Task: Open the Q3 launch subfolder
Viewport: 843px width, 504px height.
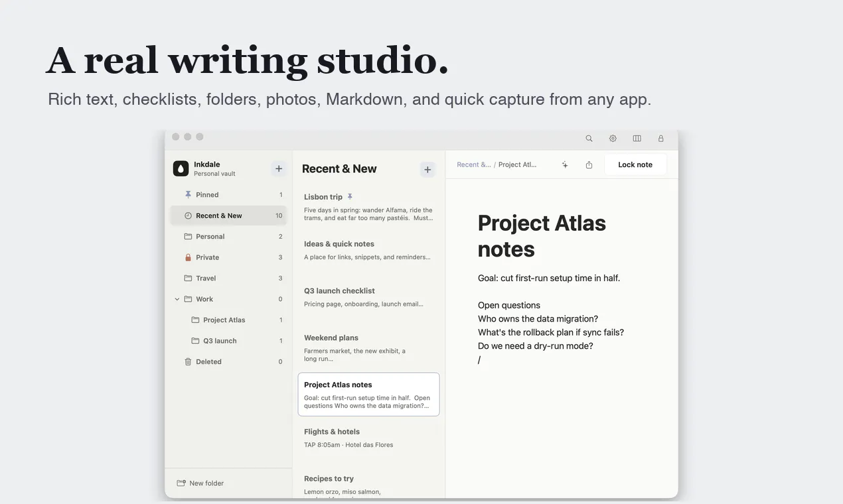Action: (228, 341)
